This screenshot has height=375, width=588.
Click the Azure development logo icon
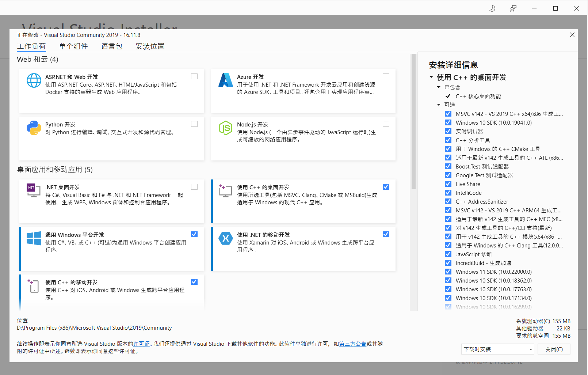click(226, 80)
